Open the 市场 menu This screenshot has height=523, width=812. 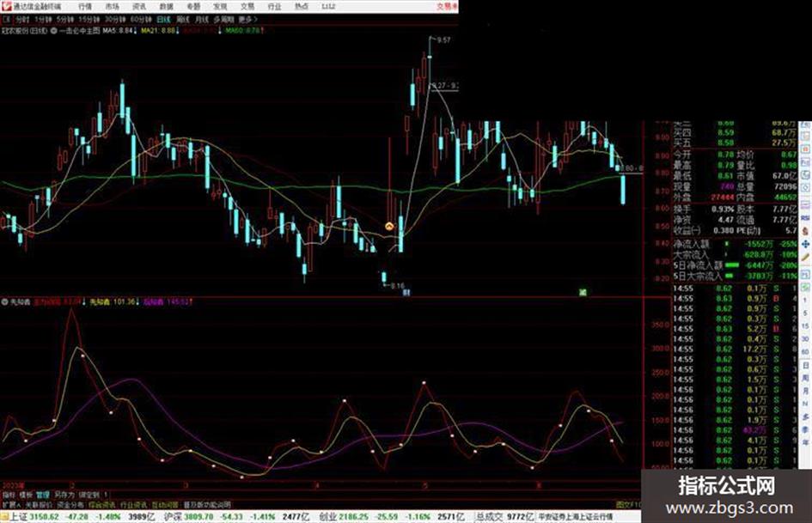(112, 6)
